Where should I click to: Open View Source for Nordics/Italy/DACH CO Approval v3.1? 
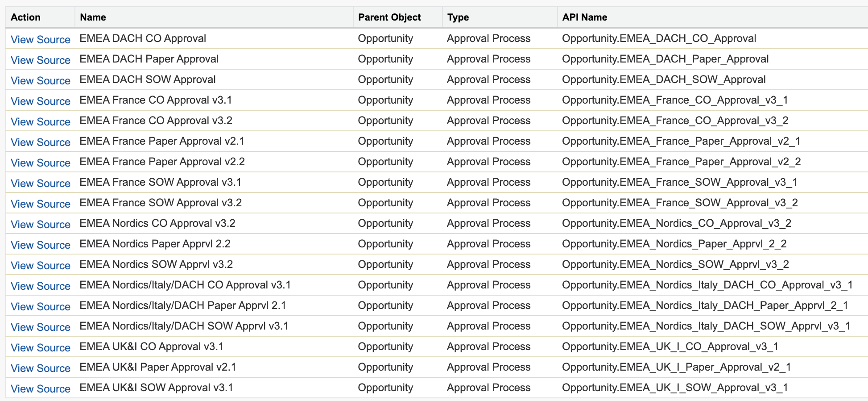click(41, 286)
